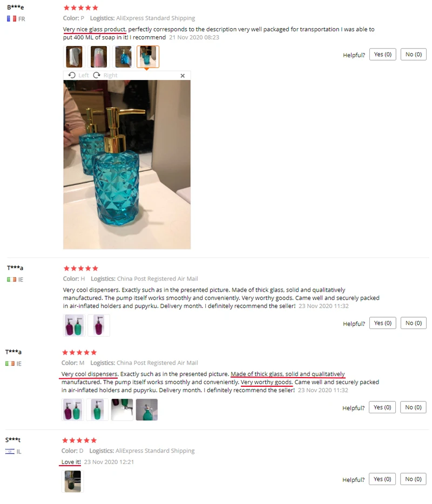Image resolution: width=432 pixels, height=504 pixels.
Task: Vote Yes on the Color H review
Action: [x=382, y=323]
